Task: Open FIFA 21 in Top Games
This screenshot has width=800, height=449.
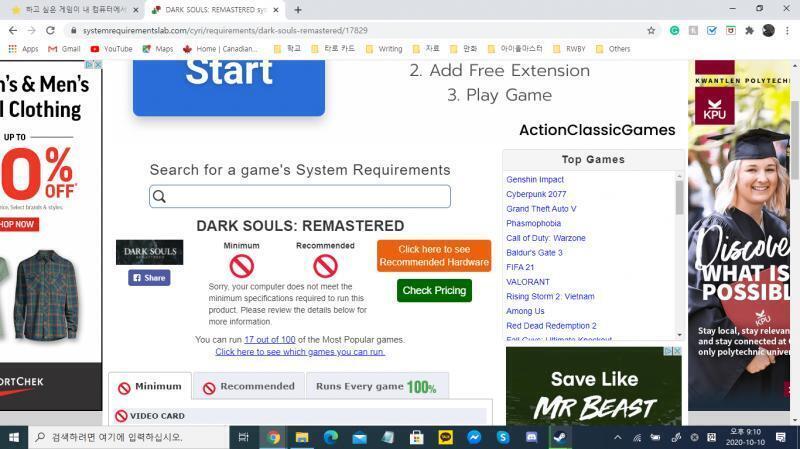Action: point(520,267)
